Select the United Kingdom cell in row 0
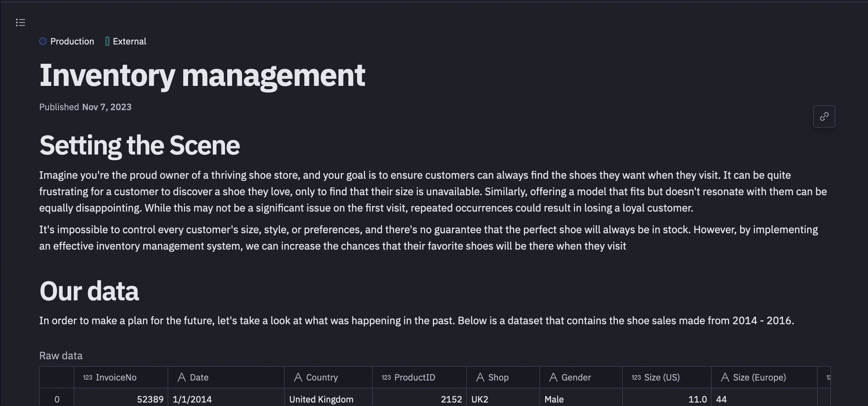Viewport: 868px width, 406px height. pyautogui.click(x=321, y=399)
